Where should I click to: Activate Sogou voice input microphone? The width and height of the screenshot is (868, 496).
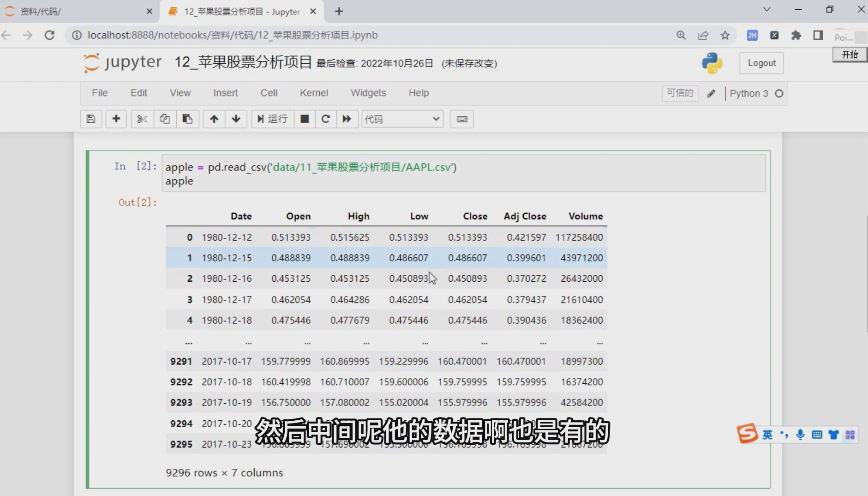[x=800, y=434]
